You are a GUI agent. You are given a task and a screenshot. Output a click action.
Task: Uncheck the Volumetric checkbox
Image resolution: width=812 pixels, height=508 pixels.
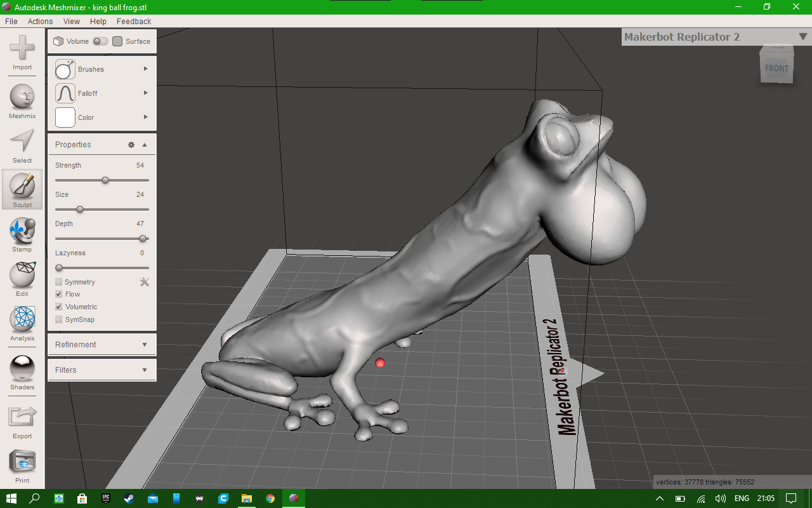(x=59, y=307)
